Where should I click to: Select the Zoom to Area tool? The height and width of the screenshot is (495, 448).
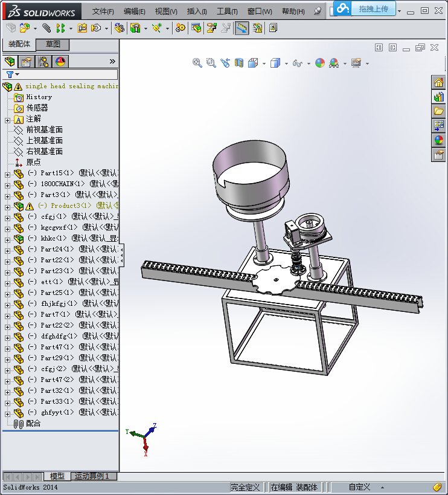point(211,63)
